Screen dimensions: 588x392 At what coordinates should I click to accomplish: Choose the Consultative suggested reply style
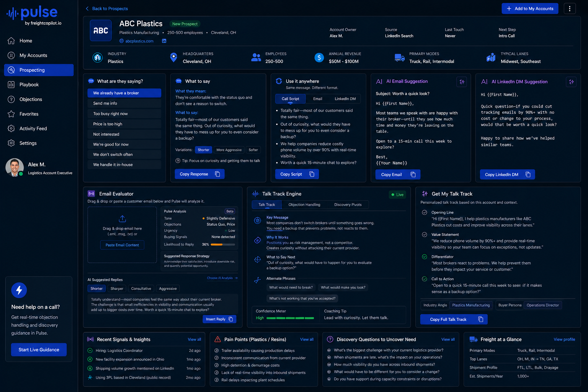point(141,289)
